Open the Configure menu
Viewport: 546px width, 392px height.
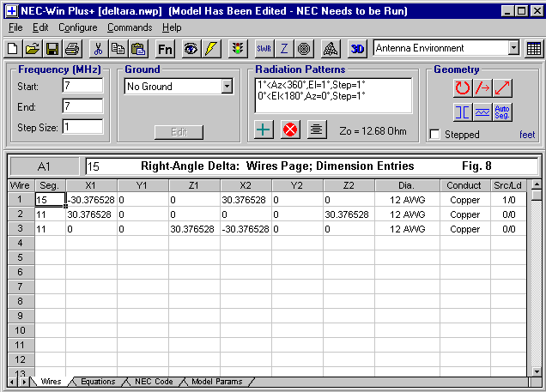coord(78,27)
